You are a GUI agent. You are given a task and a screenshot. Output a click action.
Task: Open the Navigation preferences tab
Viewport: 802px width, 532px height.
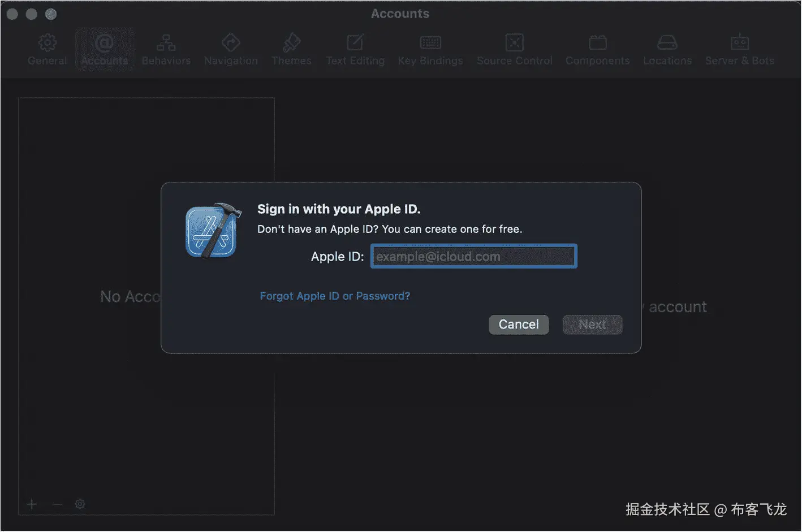(x=231, y=50)
